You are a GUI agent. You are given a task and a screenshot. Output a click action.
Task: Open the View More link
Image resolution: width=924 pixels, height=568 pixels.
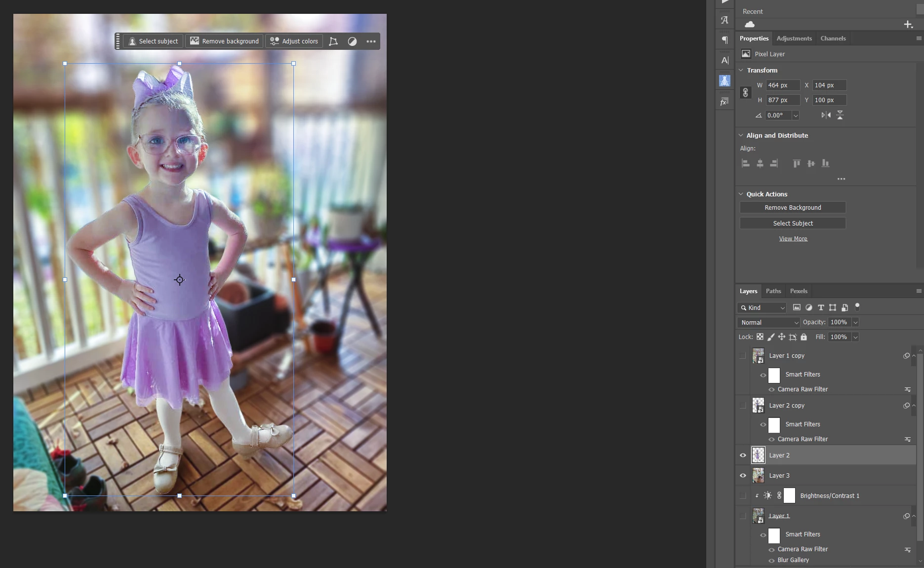point(793,239)
